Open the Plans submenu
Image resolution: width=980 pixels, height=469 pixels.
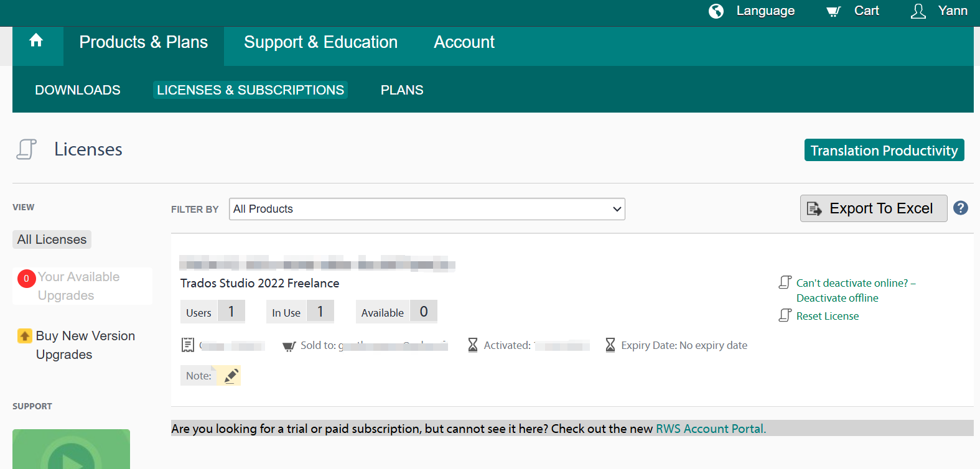[402, 90]
